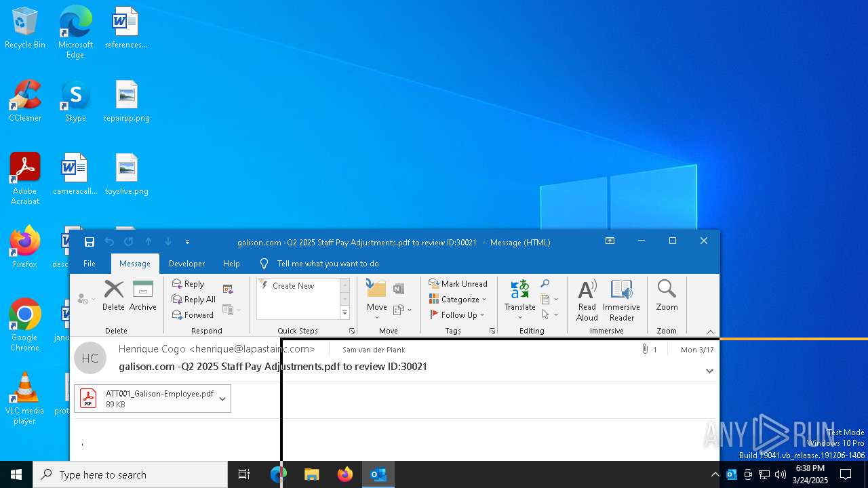Open the Related items dropdown in Editing
The image size is (868, 488).
tap(549, 300)
